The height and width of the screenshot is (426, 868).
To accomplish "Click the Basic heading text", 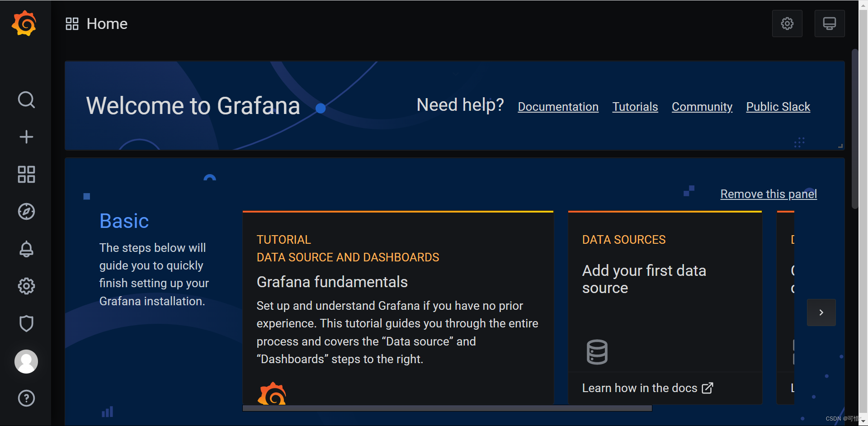I will 124,221.
